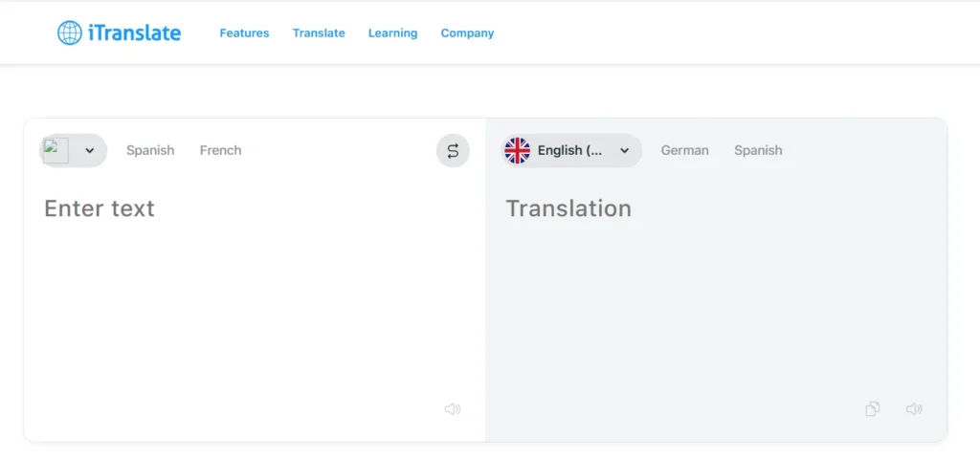
Task: Open the source language dropdown arrow
Action: 89,150
